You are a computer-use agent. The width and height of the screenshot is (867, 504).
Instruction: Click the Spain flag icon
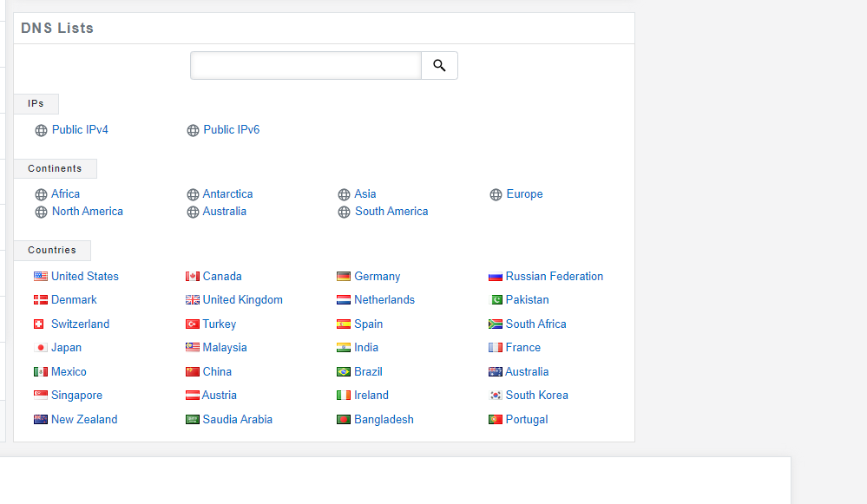(x=344, y=324)
